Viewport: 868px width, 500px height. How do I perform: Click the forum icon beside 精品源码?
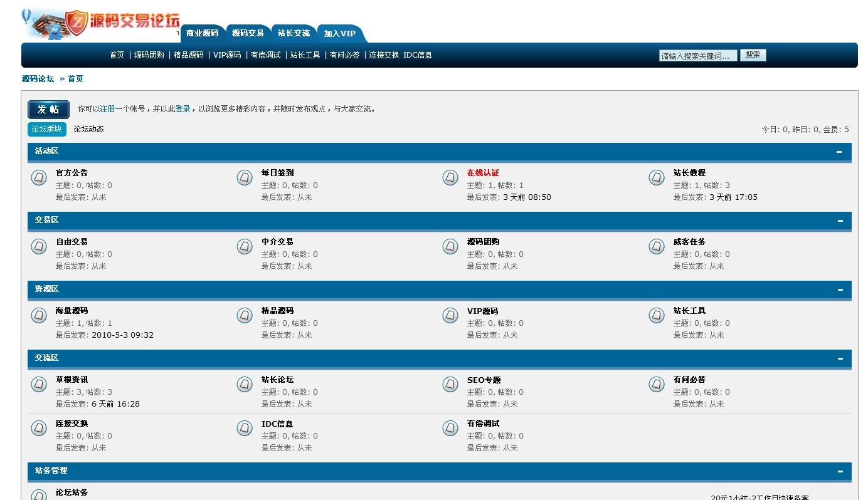click(245, 316)
